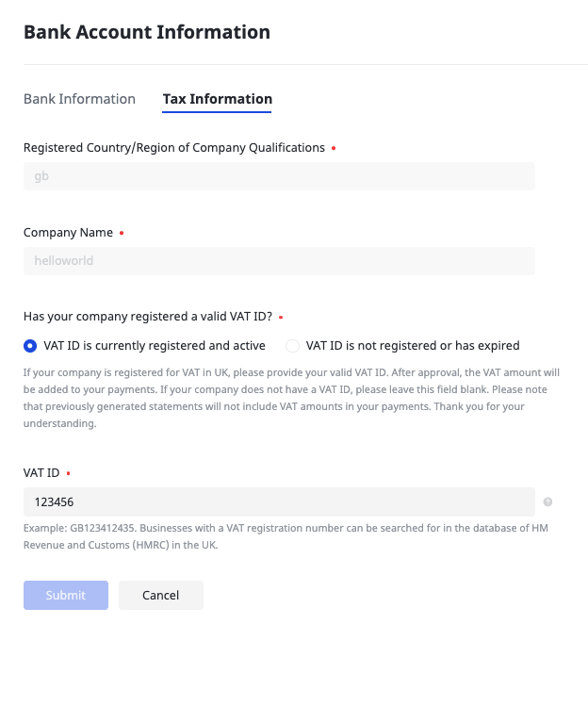Viewport: 588px width, 723px height.
Task: Click the red required asterisk beside Company Name
Action: coord(122,233)
